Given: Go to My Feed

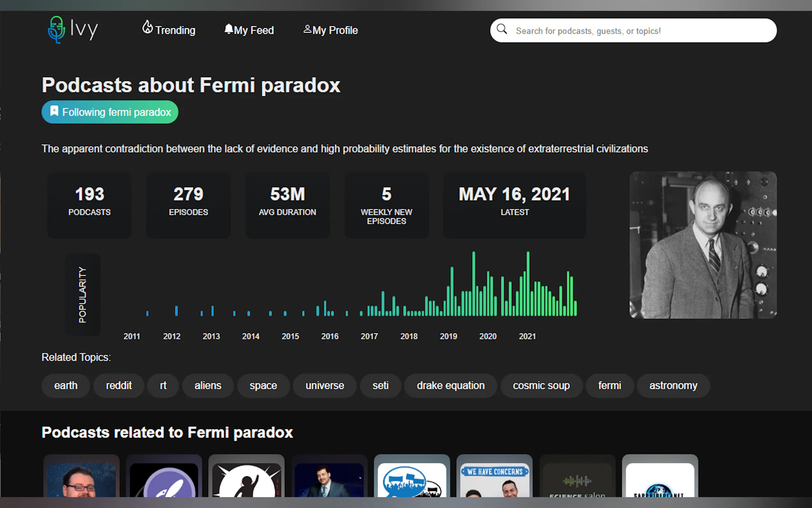Looking at the screenshot, I should point(254,30).
